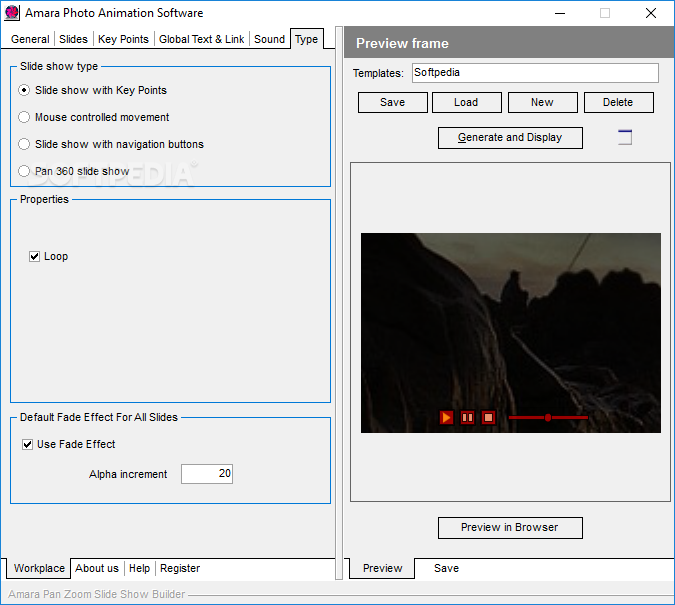Screen dimensions: 675x605
Task: Toggle the Loop checkbox
Action: [34, 257]
